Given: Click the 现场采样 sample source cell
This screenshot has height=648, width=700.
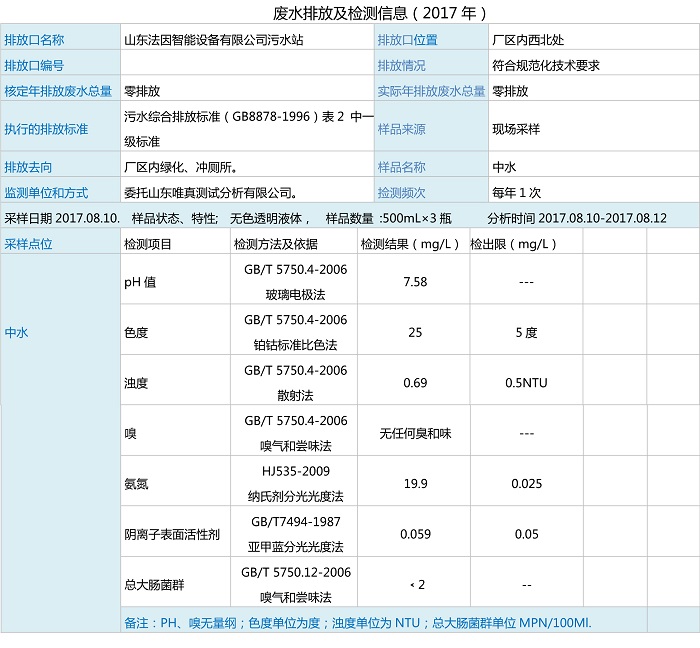Looking at the screenshot, I should (516, 129).
